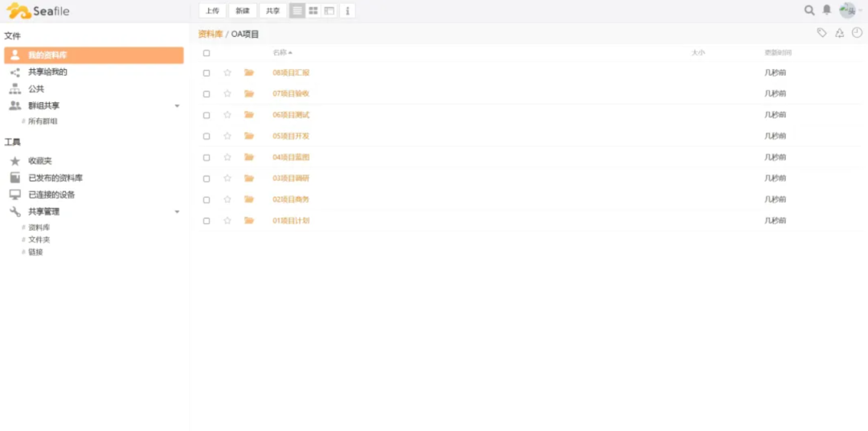Open the tags icon
The width and height of the screenshot is (868, 431).
(x=821, y=33)
